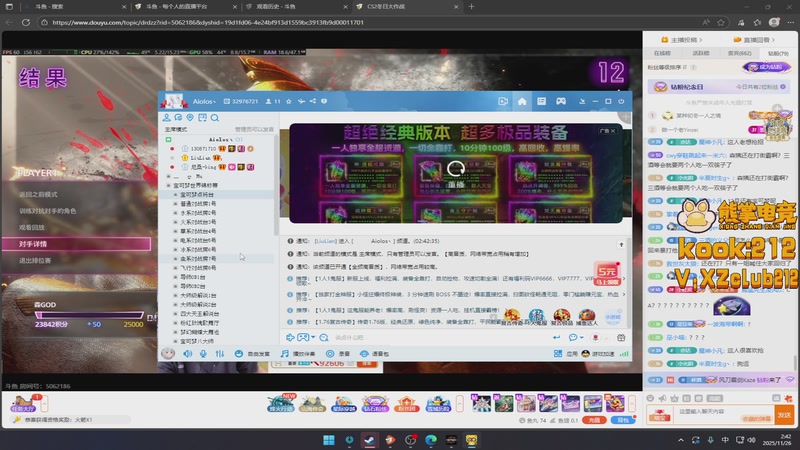Screen dimensions: 800x450
Task: Click the 播放伴奏 music icon
Action: click(285, 354)
